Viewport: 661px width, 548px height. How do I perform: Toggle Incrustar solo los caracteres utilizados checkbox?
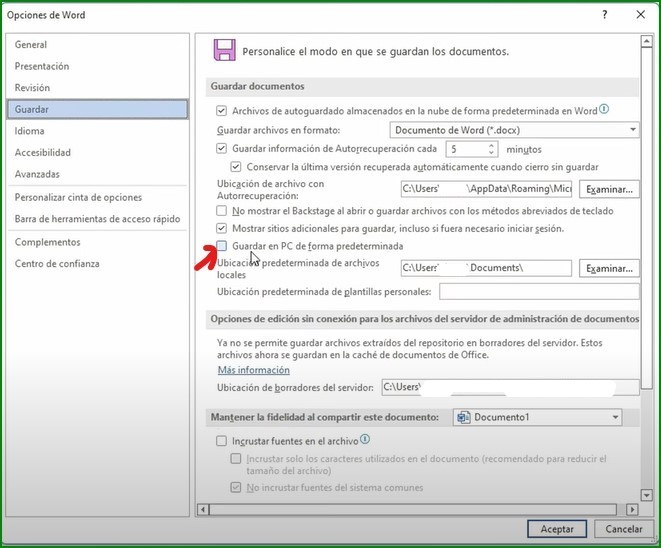pyautogui.click(x=236, y=459)
